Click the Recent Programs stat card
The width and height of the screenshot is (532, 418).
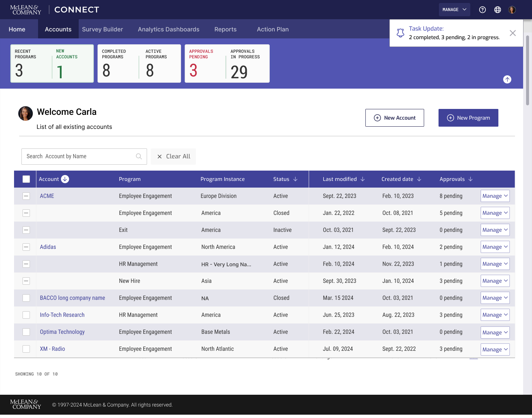[31, 64]
